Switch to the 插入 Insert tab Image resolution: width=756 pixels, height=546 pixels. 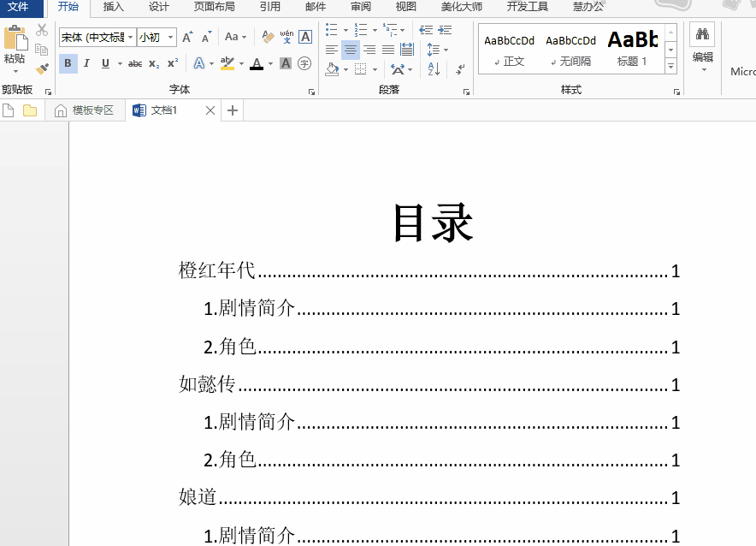click(x=113, y=7)
